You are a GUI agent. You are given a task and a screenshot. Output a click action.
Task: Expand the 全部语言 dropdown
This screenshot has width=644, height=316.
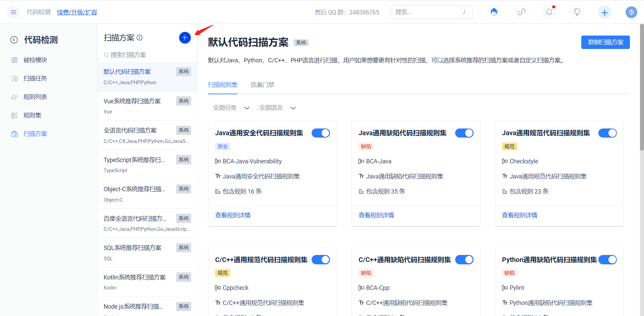[x=277, y=108]
